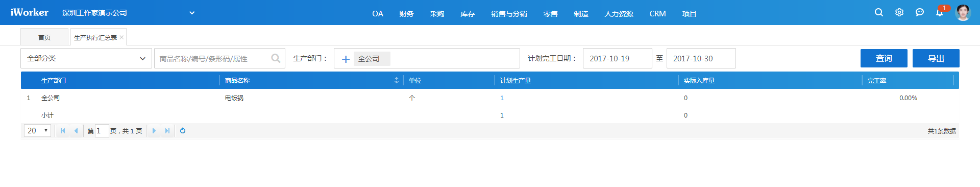This screenshot has height=187, width=980.
Task: Open the chat messages icon
Action: click(x=919, y=12)
